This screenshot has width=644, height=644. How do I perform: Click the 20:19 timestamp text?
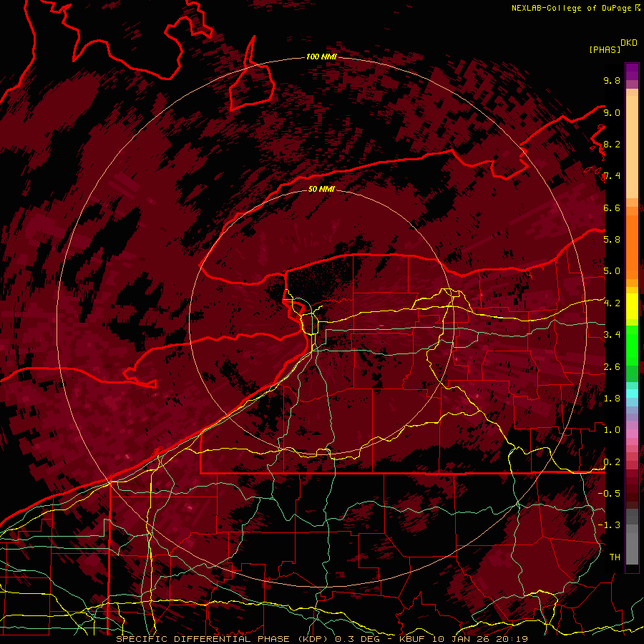point(512,639)
